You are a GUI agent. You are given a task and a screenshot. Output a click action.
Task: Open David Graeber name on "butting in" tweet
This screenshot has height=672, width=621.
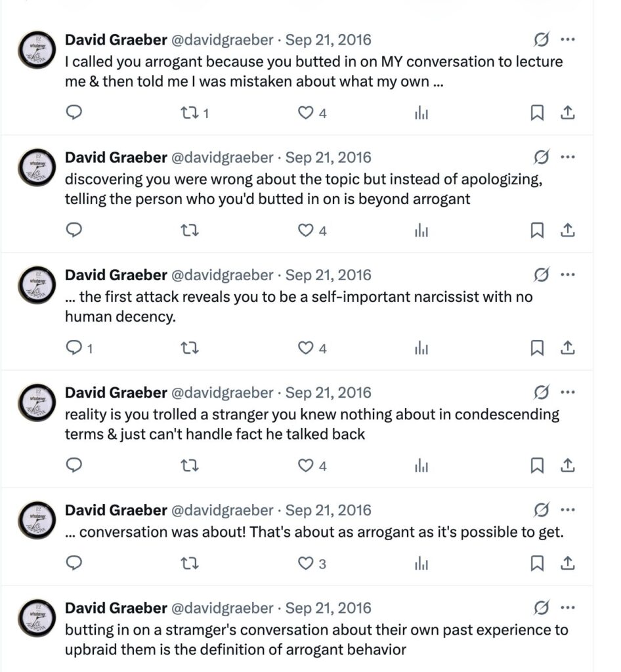[x=116, y=608]
